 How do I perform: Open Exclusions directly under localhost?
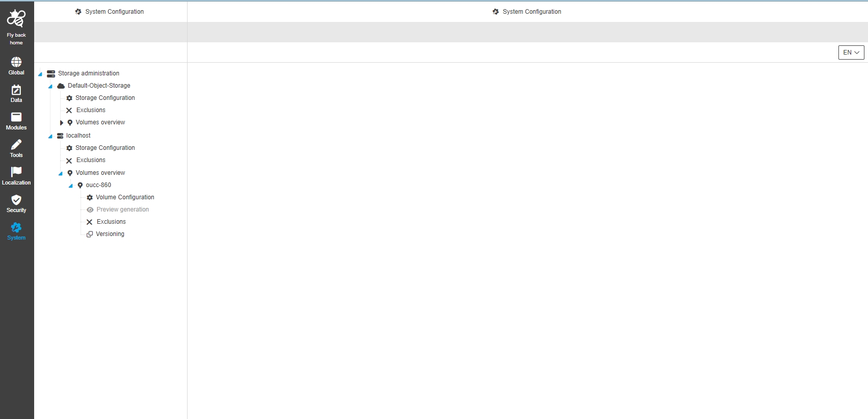[x=91, y=160]
